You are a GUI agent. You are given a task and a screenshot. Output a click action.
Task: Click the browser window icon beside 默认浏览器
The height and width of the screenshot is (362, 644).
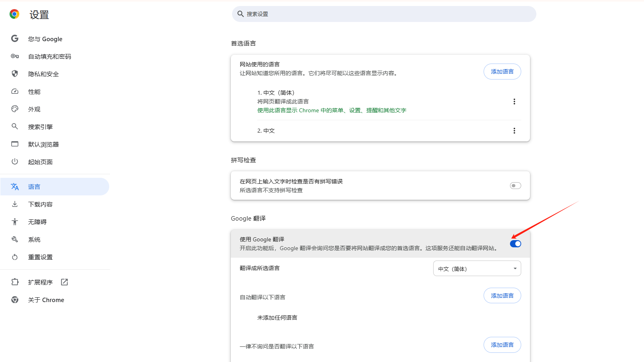15,144
